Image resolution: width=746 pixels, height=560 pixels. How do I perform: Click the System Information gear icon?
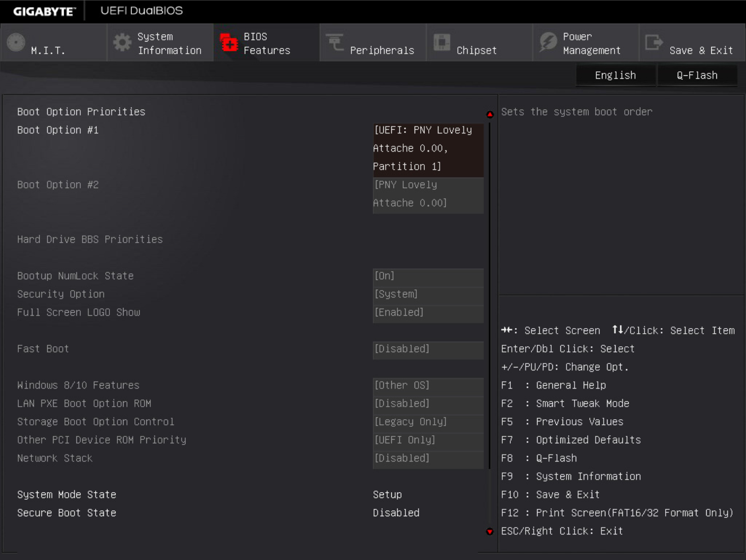[122, 42]
